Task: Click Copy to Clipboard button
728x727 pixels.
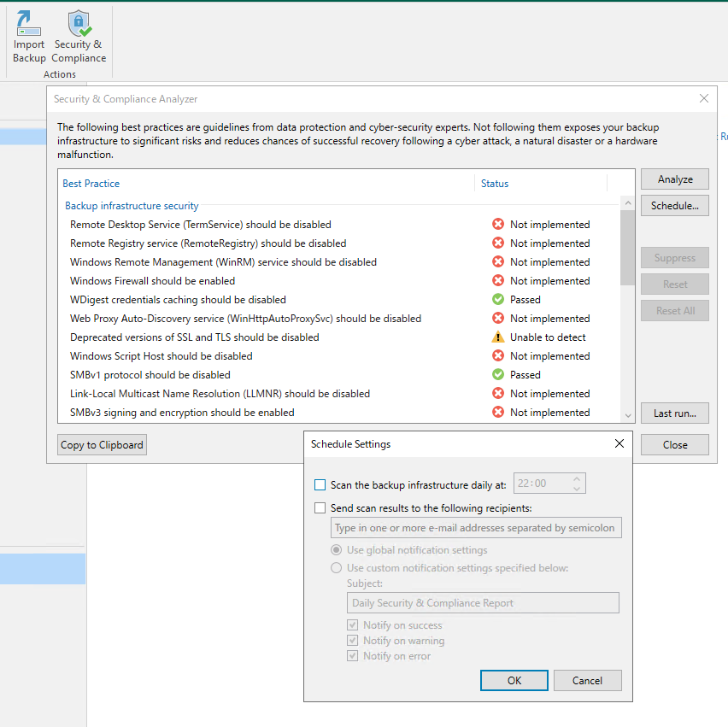Action: coord(103,445)
